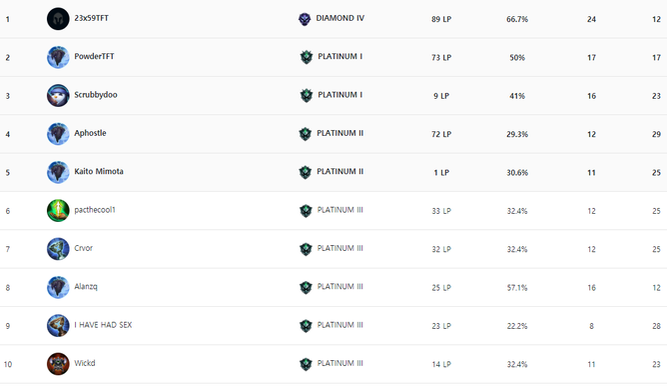
Task: Click Aphostle's Platinum II rank emblem
Action: tap(305, 134)
